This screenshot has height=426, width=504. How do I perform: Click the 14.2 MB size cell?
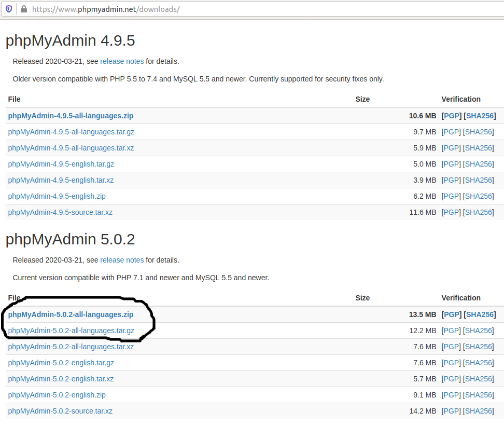point(423,411)
